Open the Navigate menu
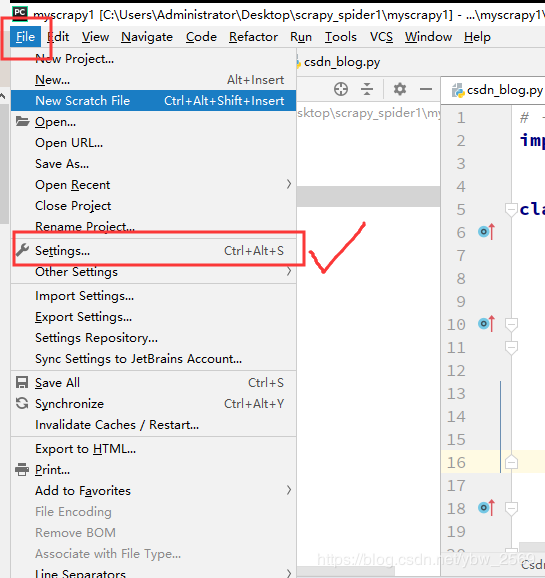Screen dimensions: 545x578 tap(147, 36)
